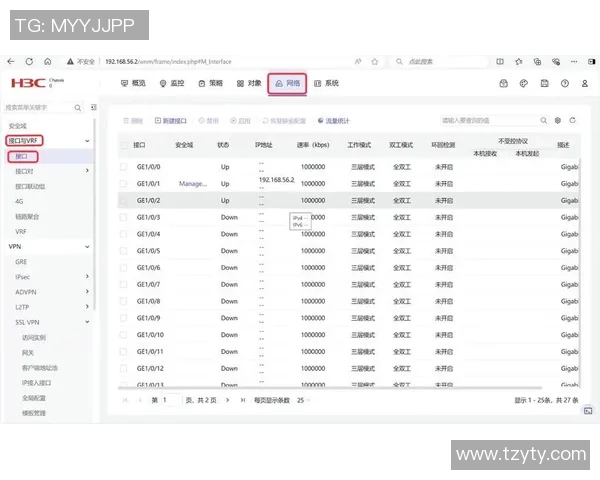Expand the ADVPN submenu arrow
Screen dimensions: 600x480
87,292
